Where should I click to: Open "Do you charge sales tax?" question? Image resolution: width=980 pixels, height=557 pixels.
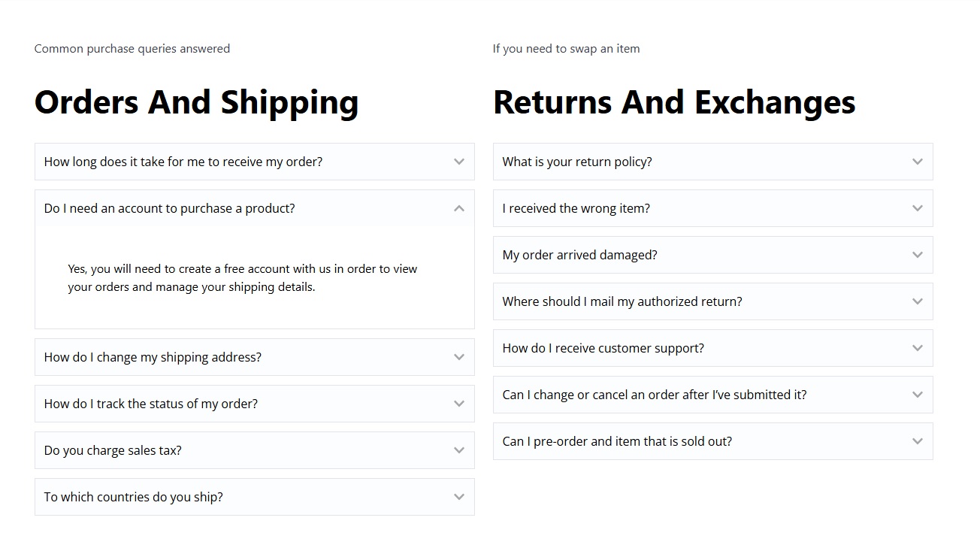point(113,450)
